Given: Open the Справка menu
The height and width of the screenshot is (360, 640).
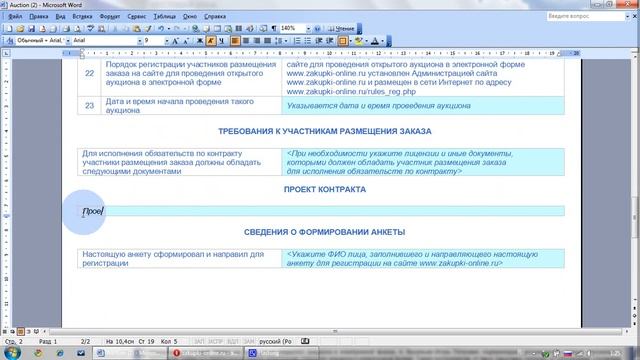Looking at the screenshot, I should click(215, 16).
